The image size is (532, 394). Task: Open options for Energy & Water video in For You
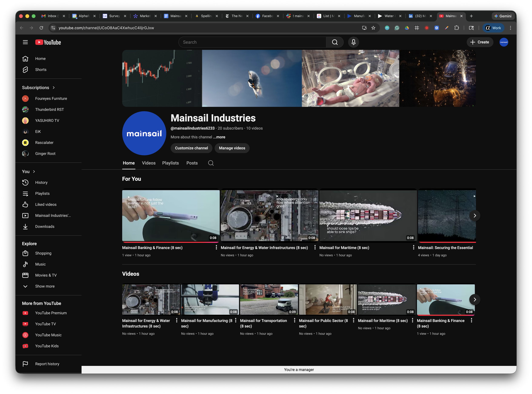click(x=315, y=247)
